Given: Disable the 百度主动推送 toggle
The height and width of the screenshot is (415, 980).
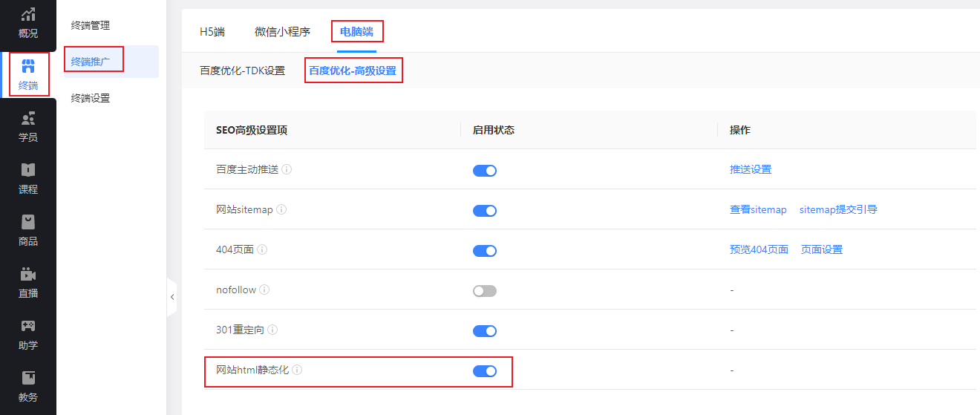Looking at the screenshot, I should tap(485, 171).
